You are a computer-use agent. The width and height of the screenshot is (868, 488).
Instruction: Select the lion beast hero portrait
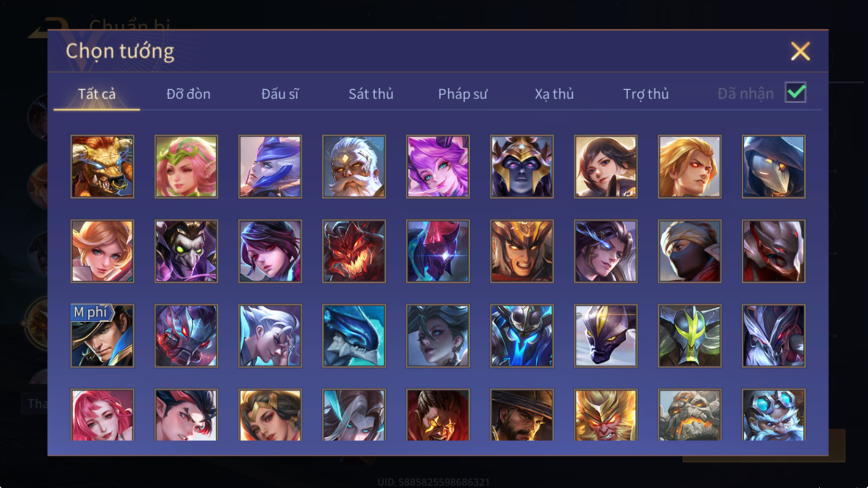pos(102,166)
